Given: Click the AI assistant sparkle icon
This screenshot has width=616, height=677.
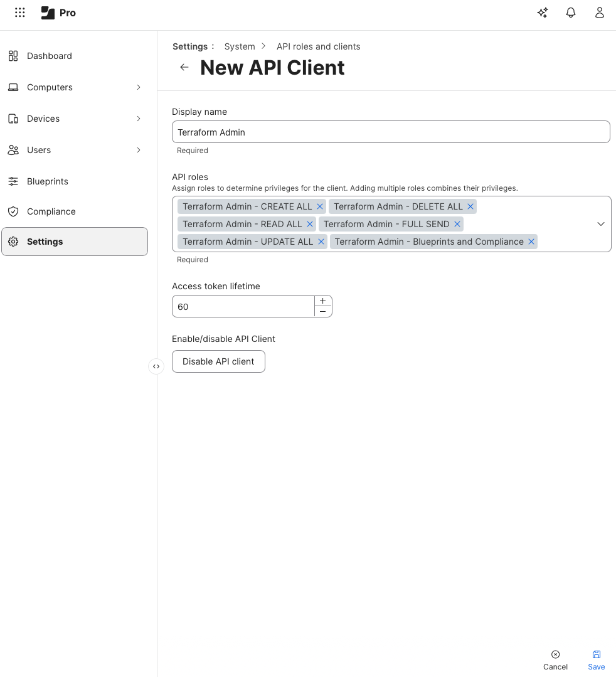Looking at the screenshot, I should tap(543, 13).
